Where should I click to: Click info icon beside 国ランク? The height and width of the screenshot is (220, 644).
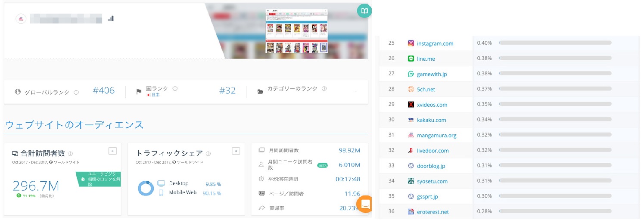[175, 89]
